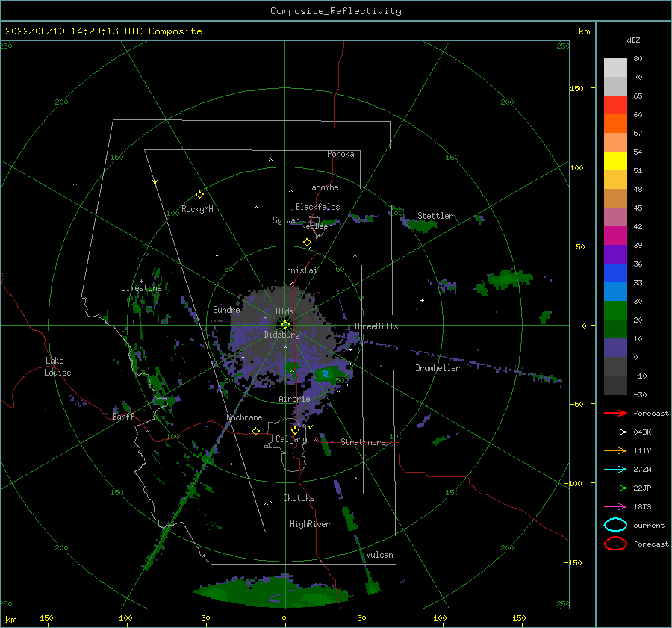Click the Limestone label
This screenshot has height=628, width=672.
pos(141,288)
